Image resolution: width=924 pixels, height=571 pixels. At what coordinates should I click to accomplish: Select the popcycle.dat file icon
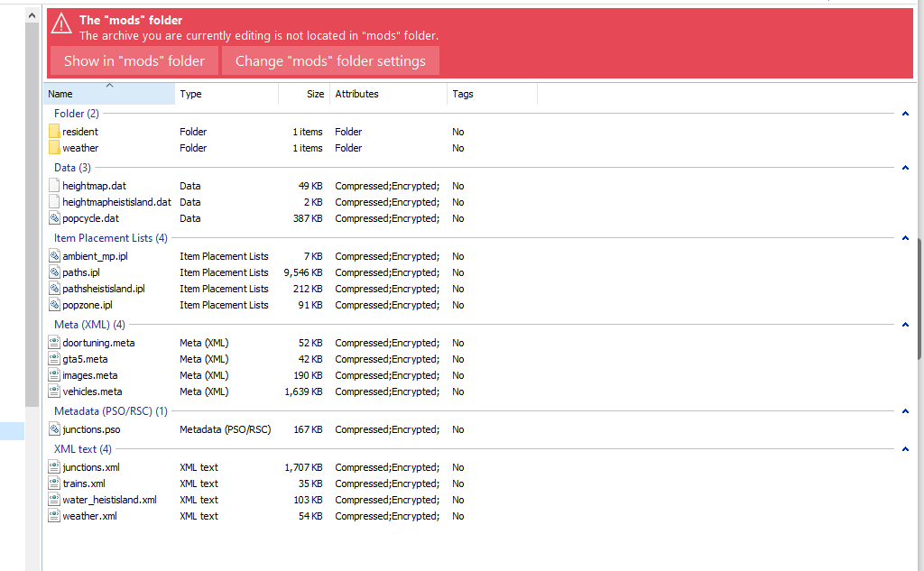click(54, 218)
